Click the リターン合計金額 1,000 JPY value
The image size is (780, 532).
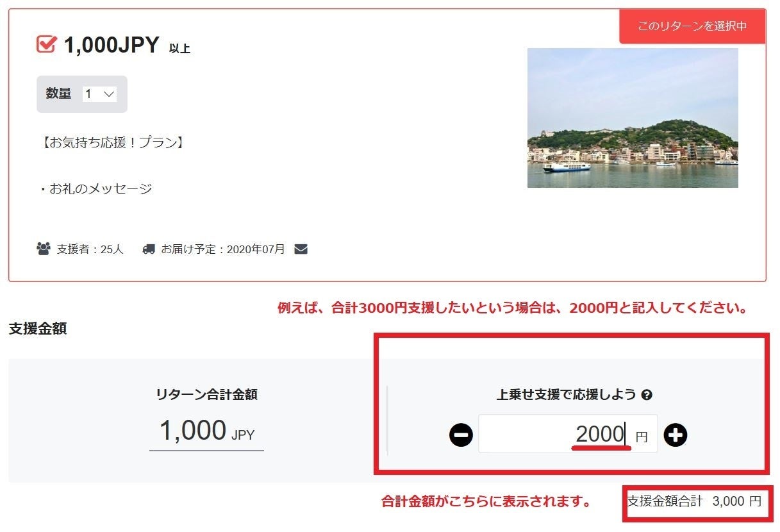click(206, 431)
